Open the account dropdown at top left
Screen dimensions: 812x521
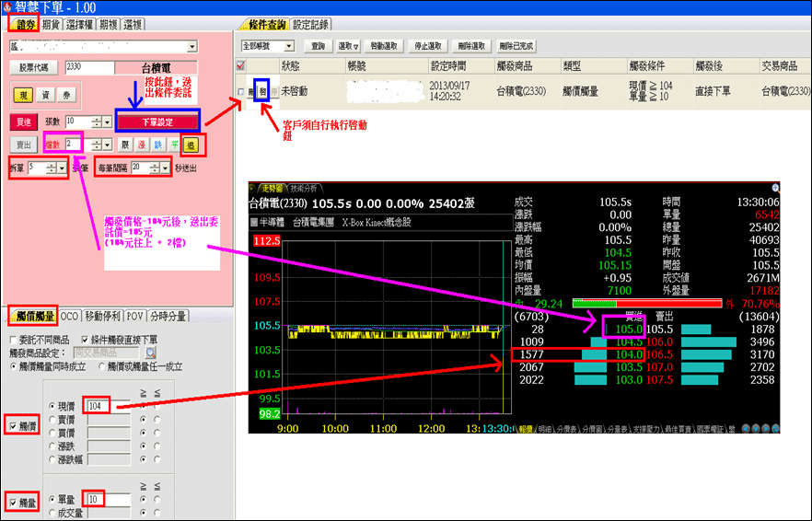tap(192, 47)
